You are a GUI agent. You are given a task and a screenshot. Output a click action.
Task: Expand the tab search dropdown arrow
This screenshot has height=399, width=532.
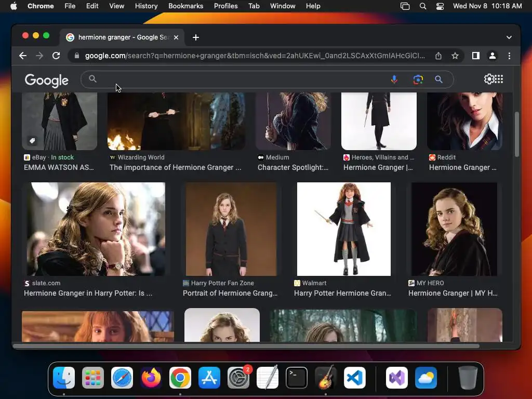[509, 37]
